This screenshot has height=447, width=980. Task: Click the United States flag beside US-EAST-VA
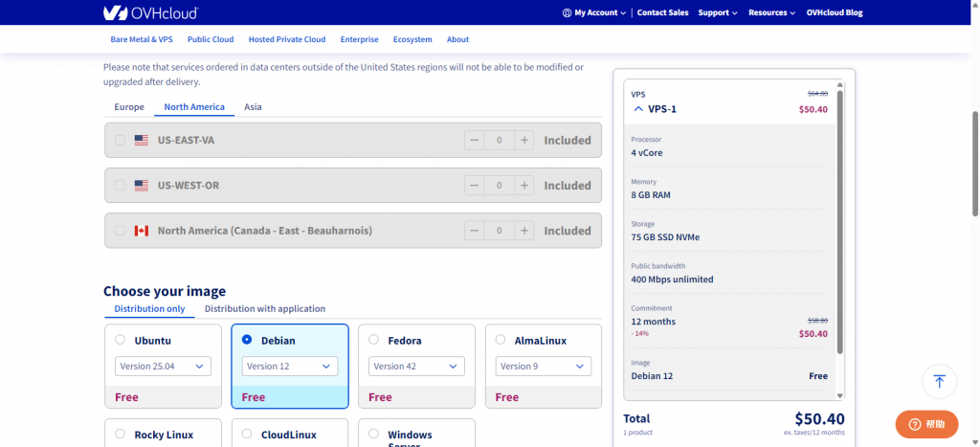(142, 140)
